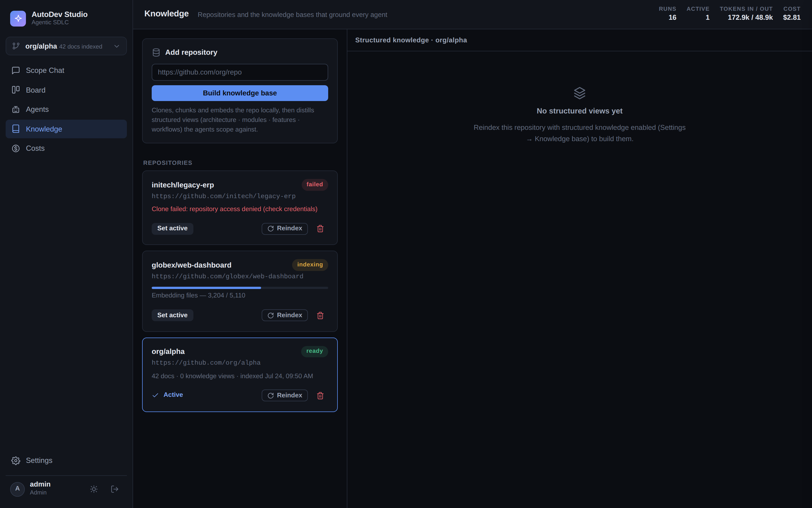Click the Knowledge book icon
The image size is (812, 508).
[x=16, y=129]
